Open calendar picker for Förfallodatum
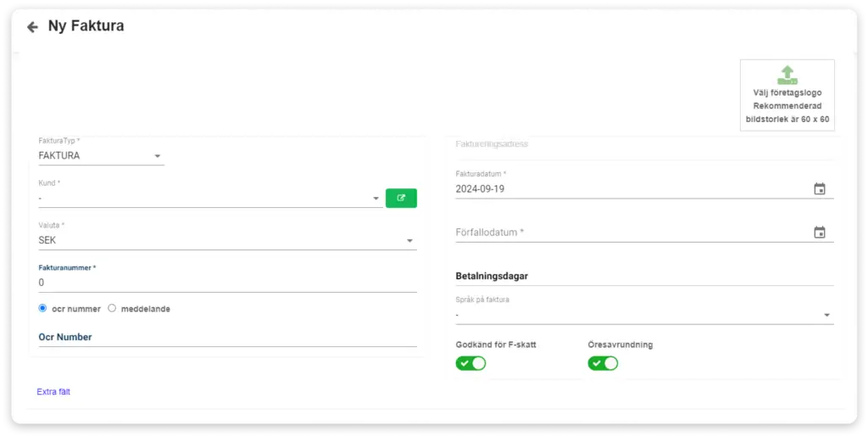 pyautogui.click(x=820, y=232)
